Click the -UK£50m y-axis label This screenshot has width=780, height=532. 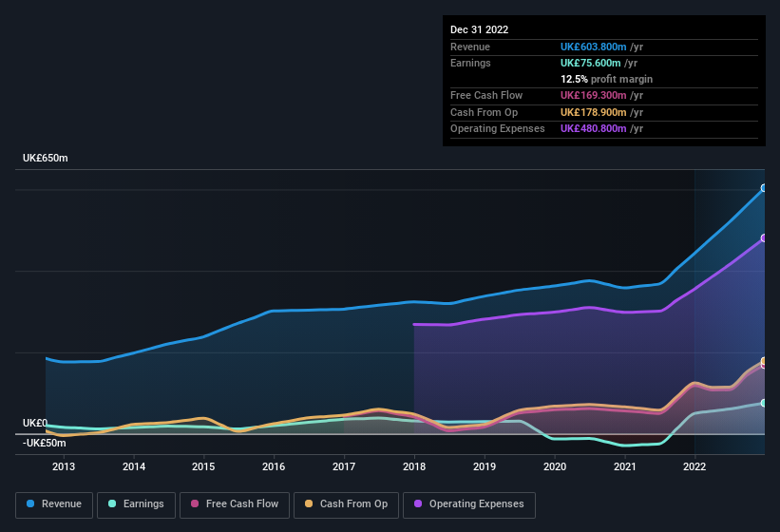[x=44, y=443]
